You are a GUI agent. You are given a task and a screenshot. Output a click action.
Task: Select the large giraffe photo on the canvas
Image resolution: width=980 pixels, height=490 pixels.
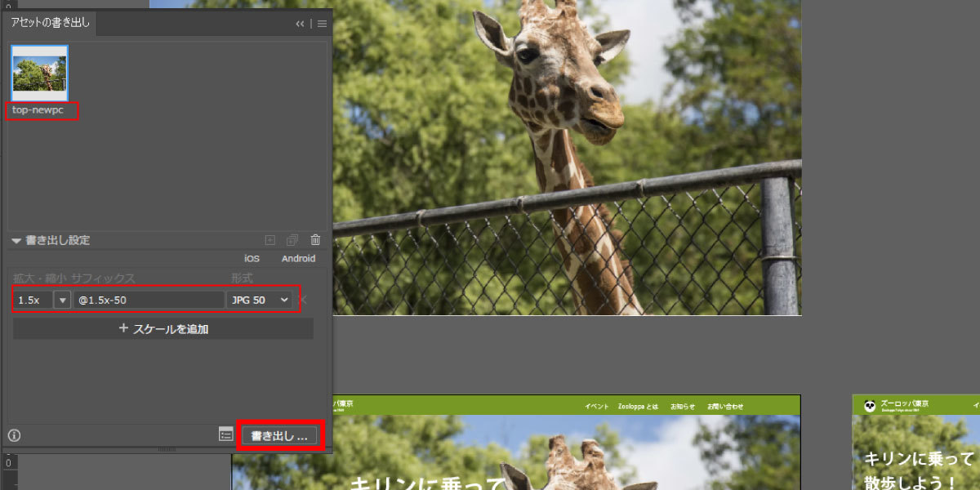(568, 158)
